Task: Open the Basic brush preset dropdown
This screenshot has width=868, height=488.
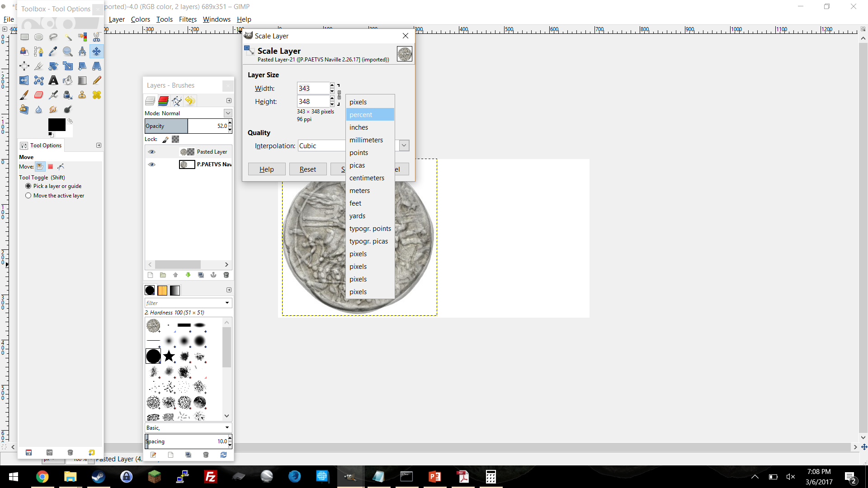Action: (x=189, y=427)
